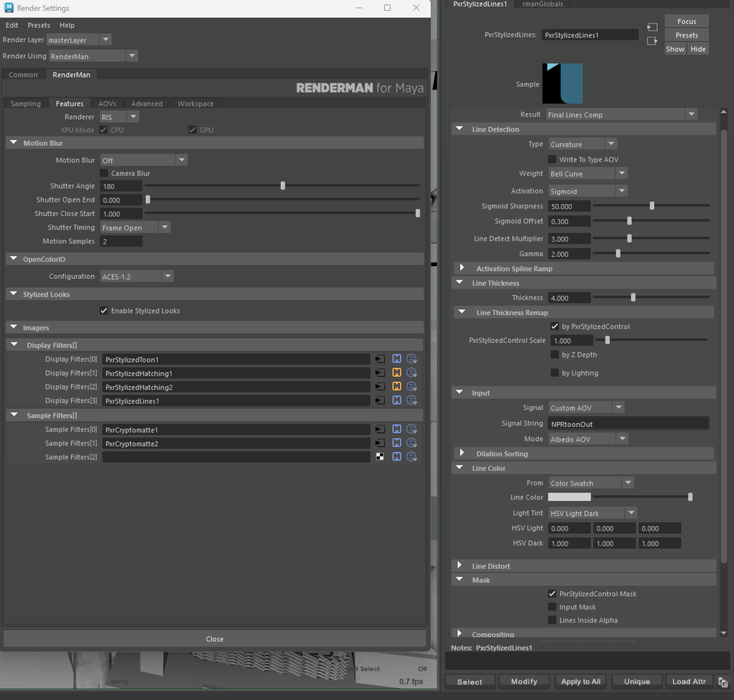734x700 pixels.
Task: Click the Sample swatch thumbnail
Action: [x=563, y=84]
